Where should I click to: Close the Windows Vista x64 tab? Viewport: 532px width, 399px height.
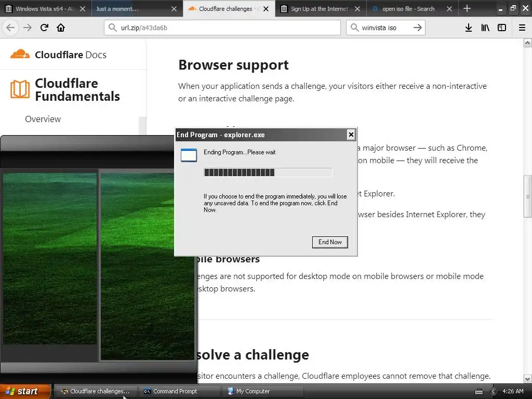pos(83,9)
